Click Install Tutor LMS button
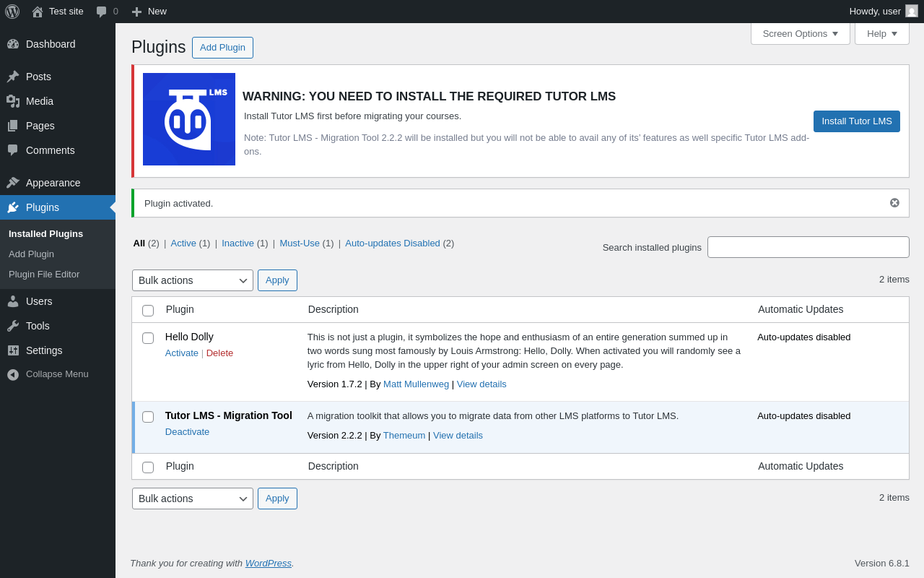924x578 pixels. click(857, 121)
